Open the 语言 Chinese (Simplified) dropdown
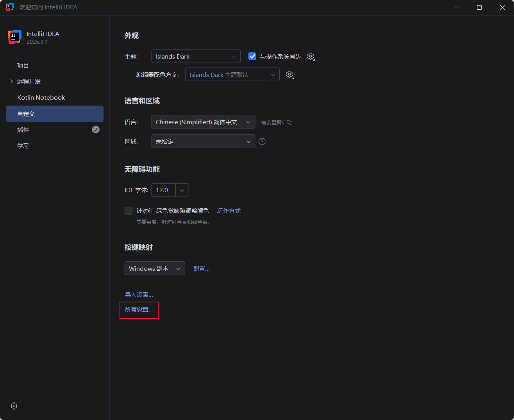 coord(203,122)
